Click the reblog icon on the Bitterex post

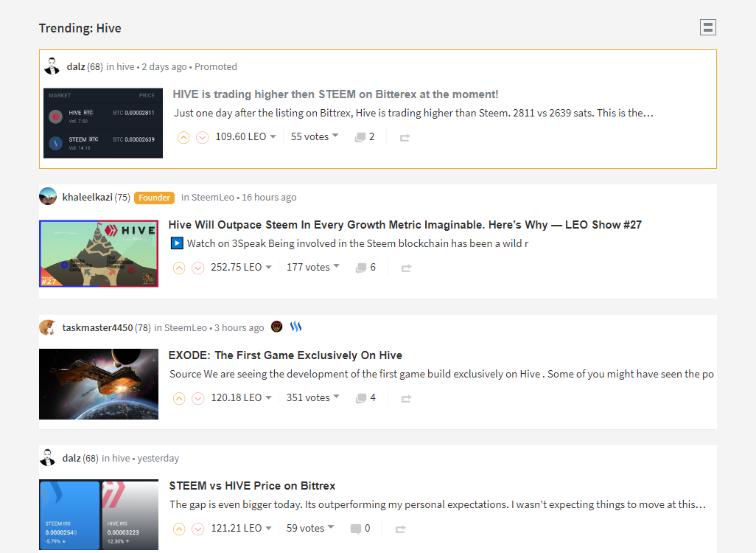(x=405, y=137)
